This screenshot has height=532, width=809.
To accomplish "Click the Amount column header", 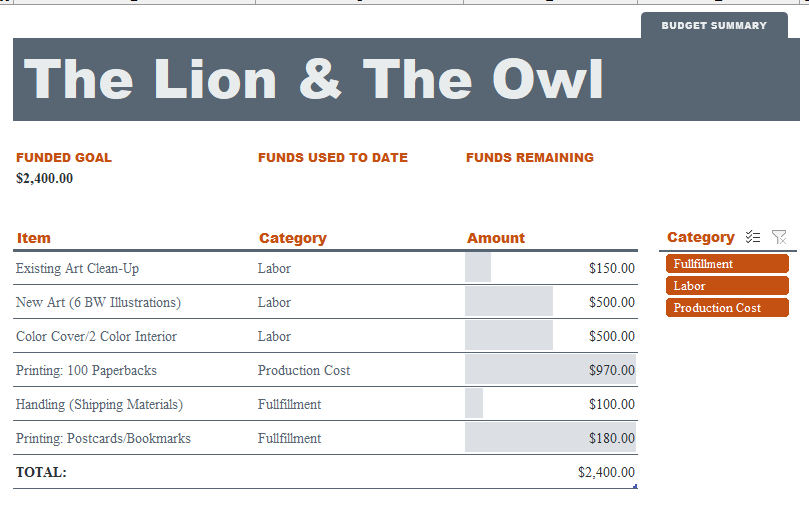I will (495, 238).
